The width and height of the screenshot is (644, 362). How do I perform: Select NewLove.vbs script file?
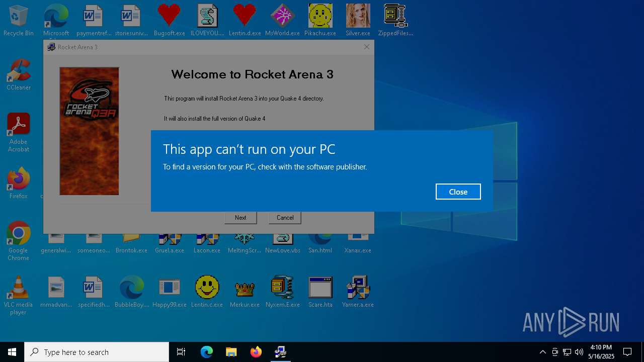pyautogui.click(x=282, y=244)
